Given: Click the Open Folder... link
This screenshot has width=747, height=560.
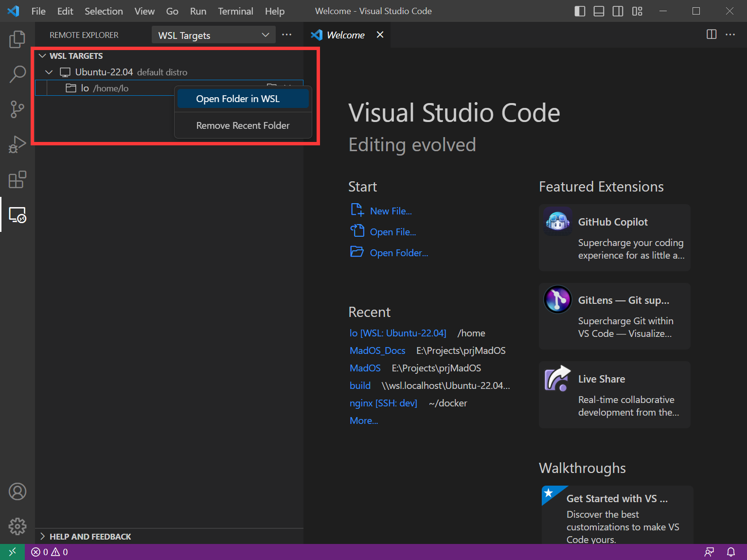Looking at the screenshot, I should (399, 253).
